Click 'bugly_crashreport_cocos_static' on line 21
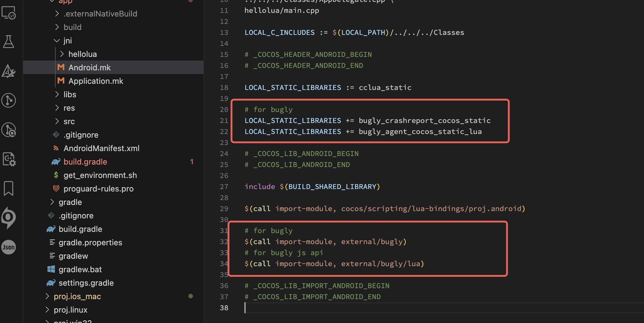Viewport: 644px width, 323px height. pyautogui.click(x=425, y=121)
